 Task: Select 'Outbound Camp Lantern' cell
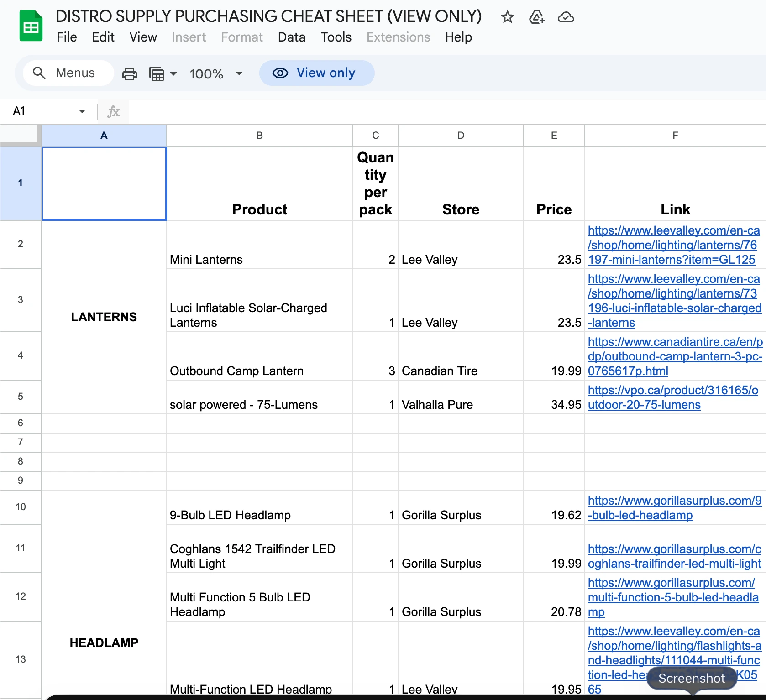point(260,356)
